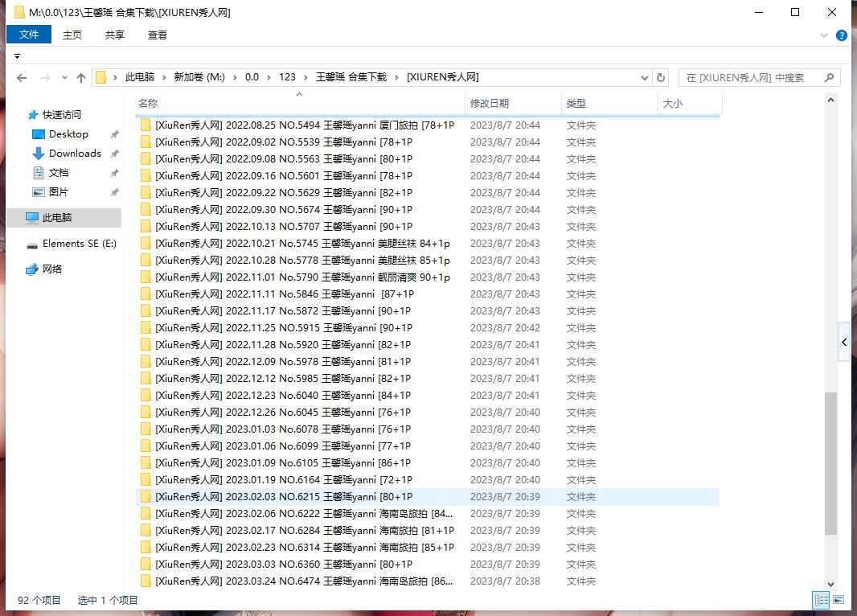Image resolution: width=857 pixels, height=616 pixels.
Task: Click the address bar folder icon
Action: (101, 78)
